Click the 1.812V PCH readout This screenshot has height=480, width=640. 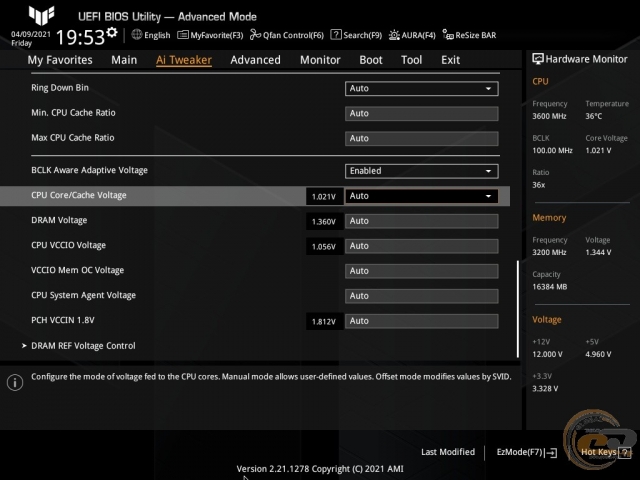324,322
